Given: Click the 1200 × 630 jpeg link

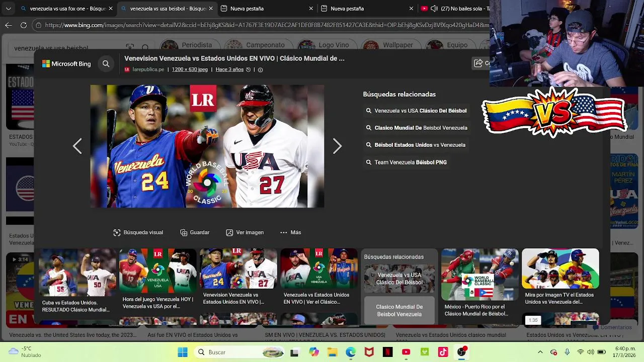Looking at the screenshot, I should 190,69.
